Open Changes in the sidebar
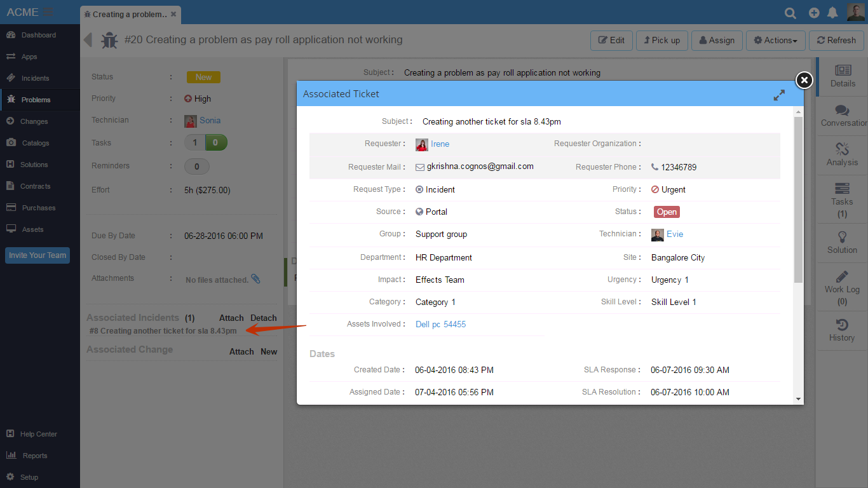Viewport: 868px width, 488px height. tap(39, 121)
